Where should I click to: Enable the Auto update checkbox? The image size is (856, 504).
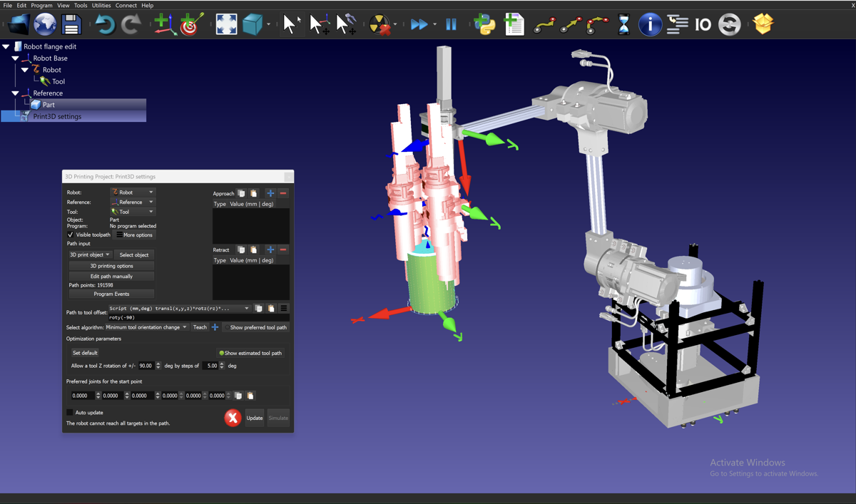(x=70, y=412)
